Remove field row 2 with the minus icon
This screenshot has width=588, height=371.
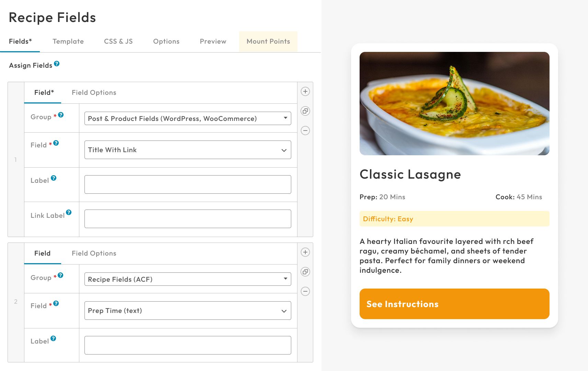pos(305,291)
